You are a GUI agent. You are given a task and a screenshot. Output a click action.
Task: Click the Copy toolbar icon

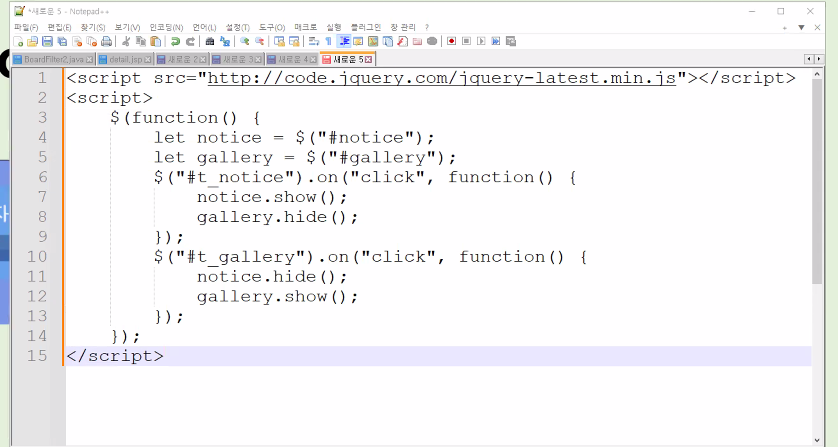click(141, 41)
